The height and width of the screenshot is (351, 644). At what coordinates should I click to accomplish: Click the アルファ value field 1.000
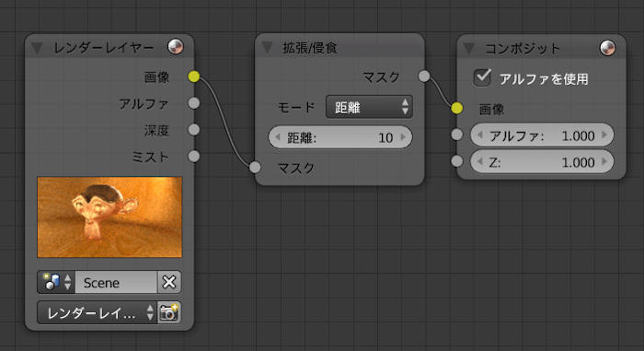tap(542, 135)
